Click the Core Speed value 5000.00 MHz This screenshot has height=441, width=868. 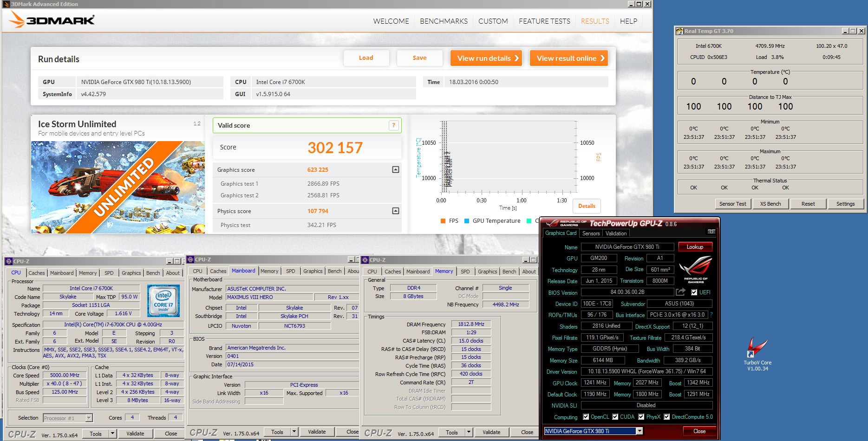(x=65, y=375)
